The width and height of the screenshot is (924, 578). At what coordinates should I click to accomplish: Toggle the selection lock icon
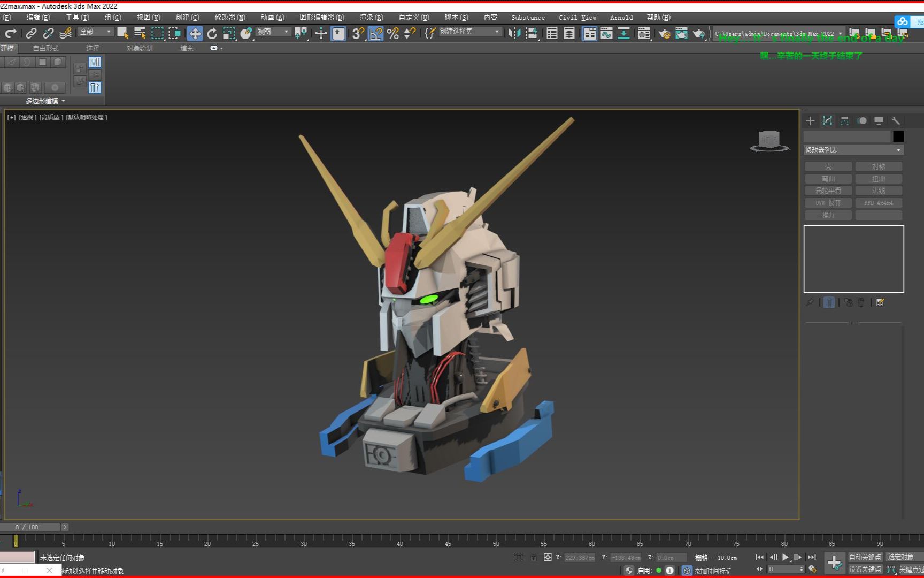coord(533,557)
